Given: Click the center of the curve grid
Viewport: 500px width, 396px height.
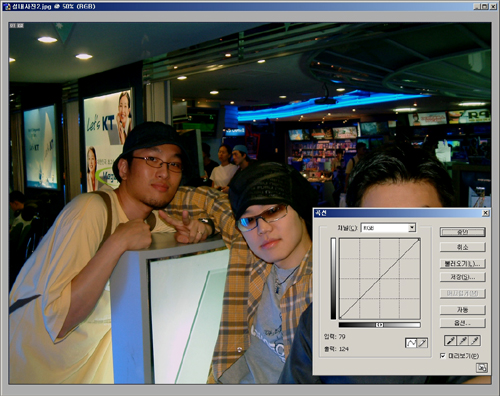Looking at the screenshot, I should (379, 279).
